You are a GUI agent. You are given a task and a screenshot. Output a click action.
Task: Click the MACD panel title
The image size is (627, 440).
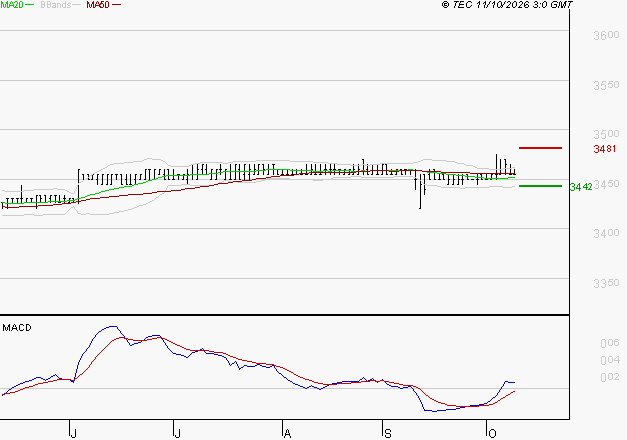tap(17, 328)
